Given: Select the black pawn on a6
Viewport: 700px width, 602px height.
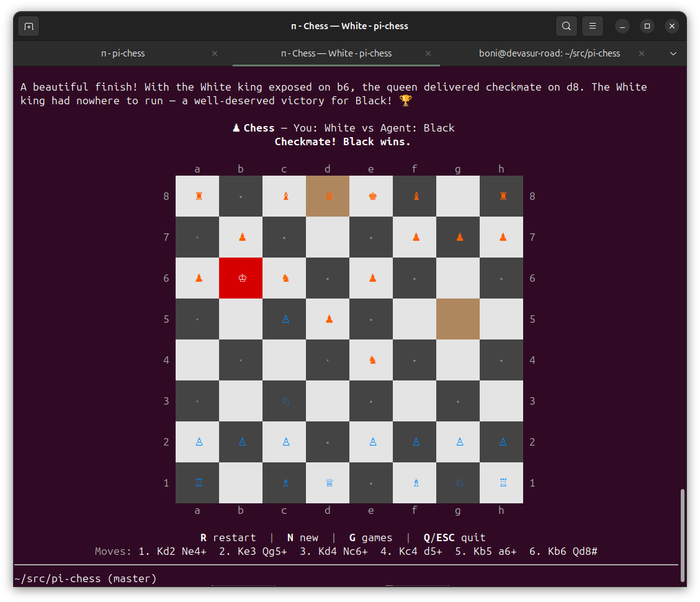Looking at the screenshot, I should [197, 278].
